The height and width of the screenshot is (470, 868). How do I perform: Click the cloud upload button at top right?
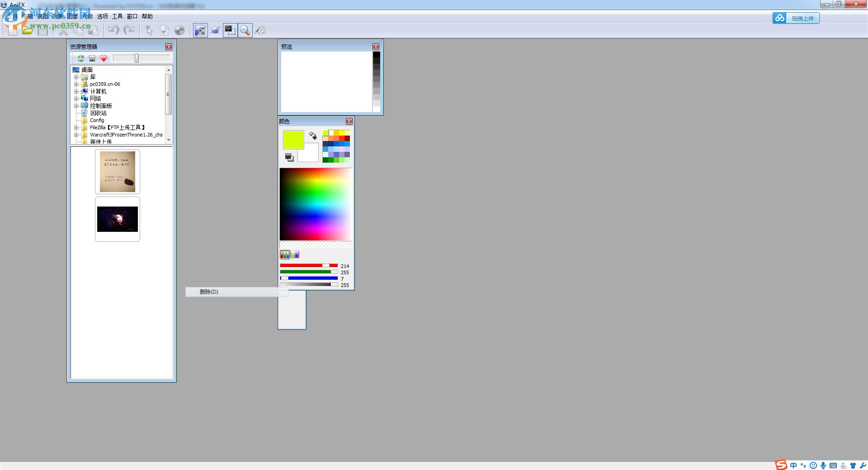(x=796, y=18)
